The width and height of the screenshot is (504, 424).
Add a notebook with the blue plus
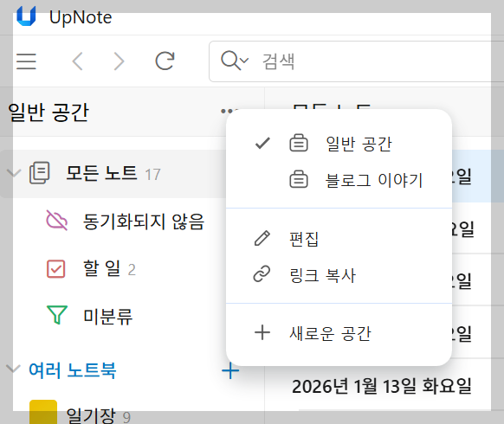(230, 370)
